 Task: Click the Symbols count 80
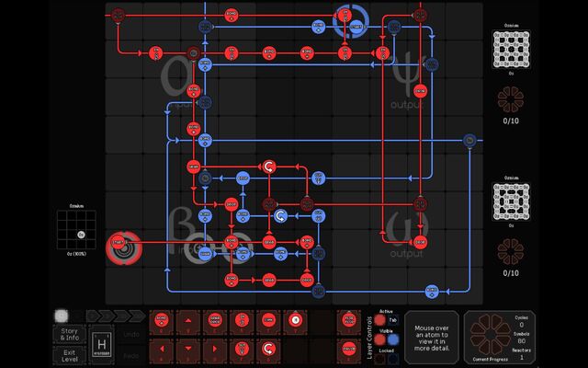coord(522,341)
